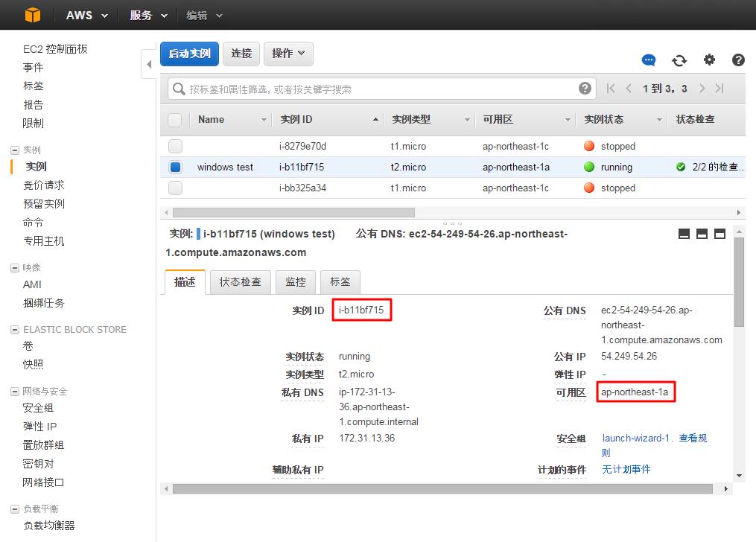The width and height of the screenshot is (756, 542).
Task: Collapse the ELASTIC BLOCK STORE section
Action: pyautogui.click(x=15, y=330)
